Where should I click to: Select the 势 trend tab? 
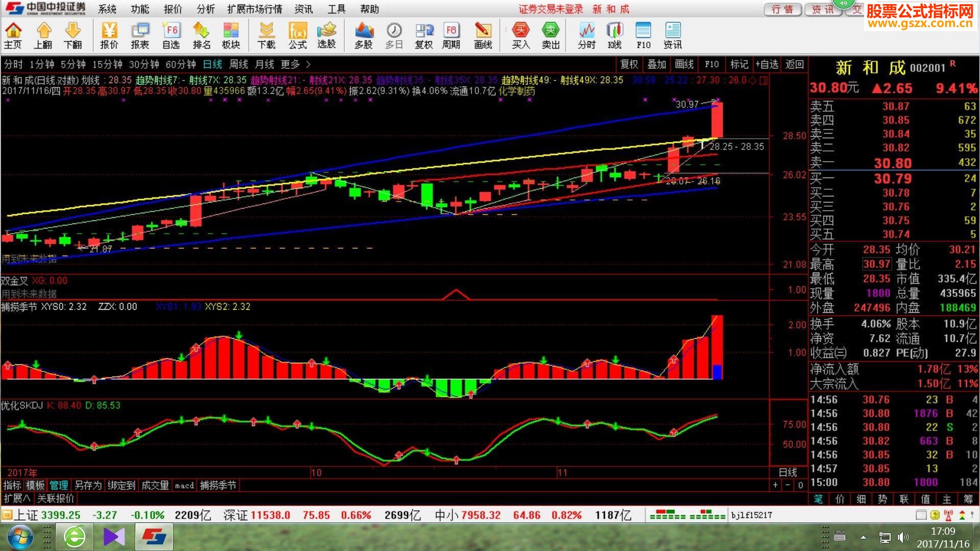pos(883,499)
